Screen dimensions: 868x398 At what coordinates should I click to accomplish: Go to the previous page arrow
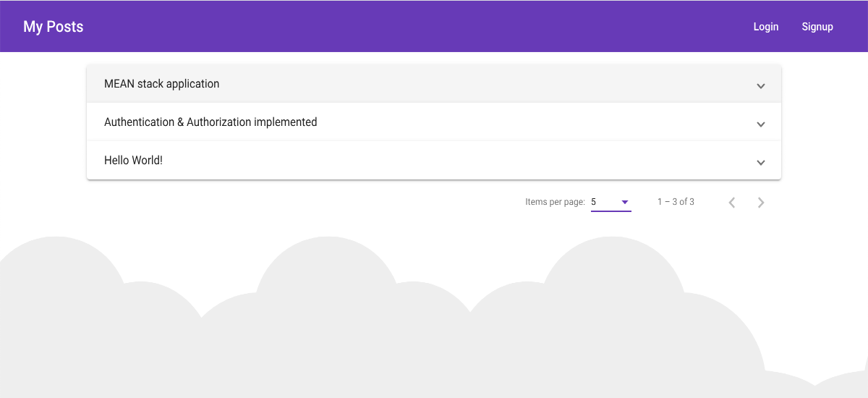pyautogui.click(x=732, y=203)
